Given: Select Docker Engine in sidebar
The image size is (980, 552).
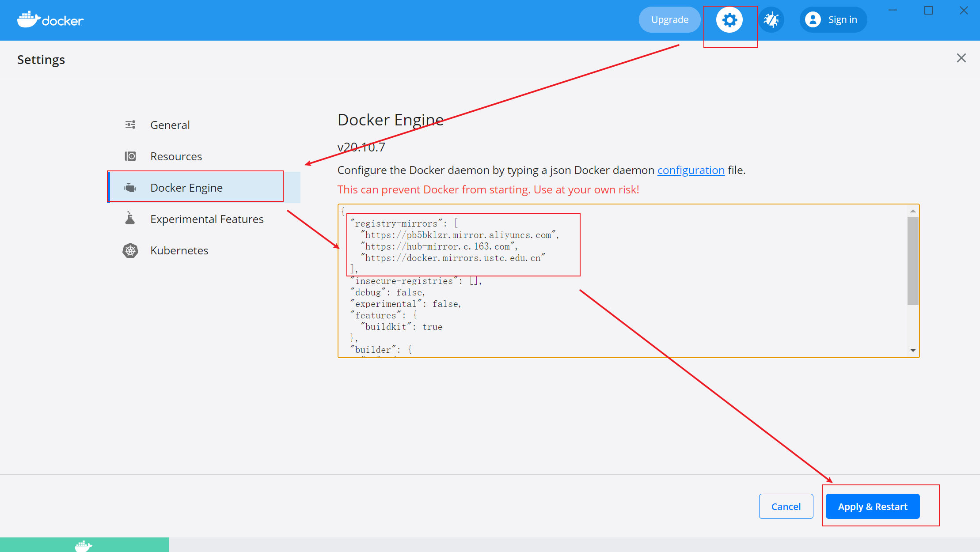Looking at the screenshot, I should pos(186,188).
